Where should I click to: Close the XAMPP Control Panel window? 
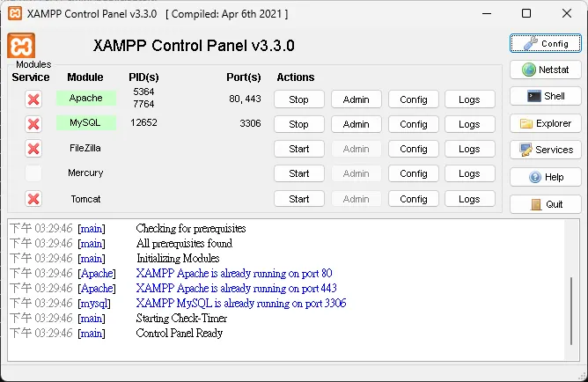point(567,13)
